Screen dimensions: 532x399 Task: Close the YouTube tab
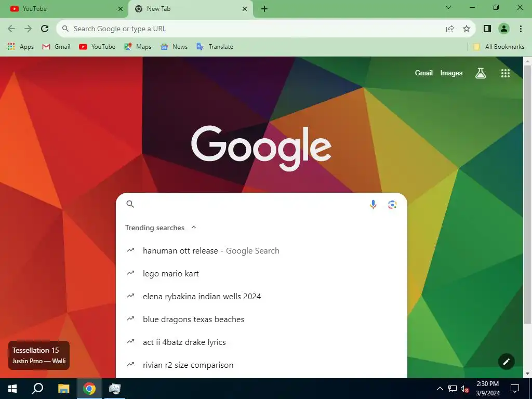pyautogui.click(x=121, y=9)
